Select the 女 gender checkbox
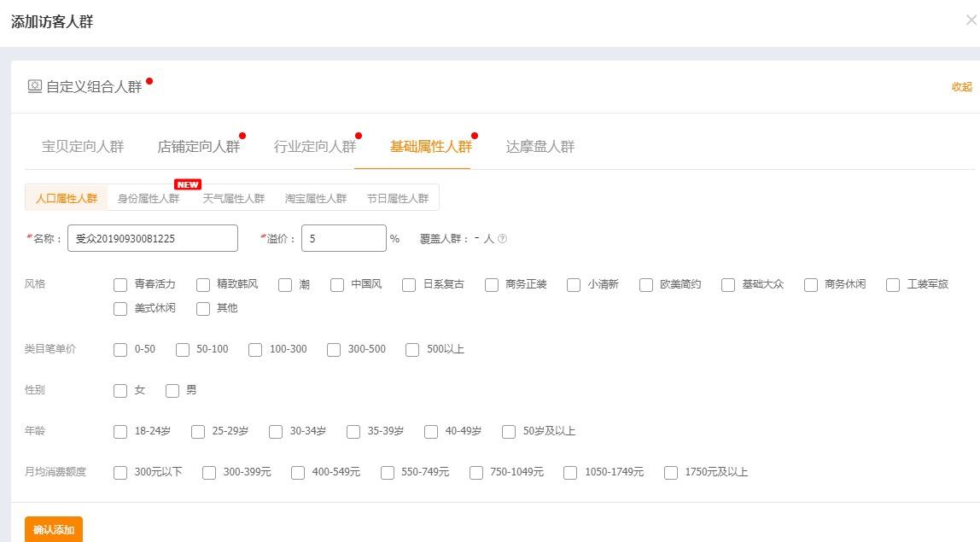 click(x=120, y=391)
